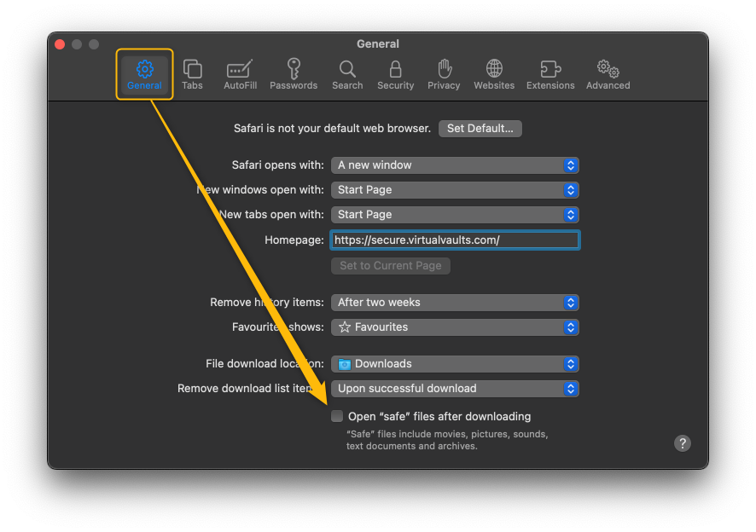Select the General preferences tab
This screenshot has height=532, width=756.
click(x=145, y=74)
